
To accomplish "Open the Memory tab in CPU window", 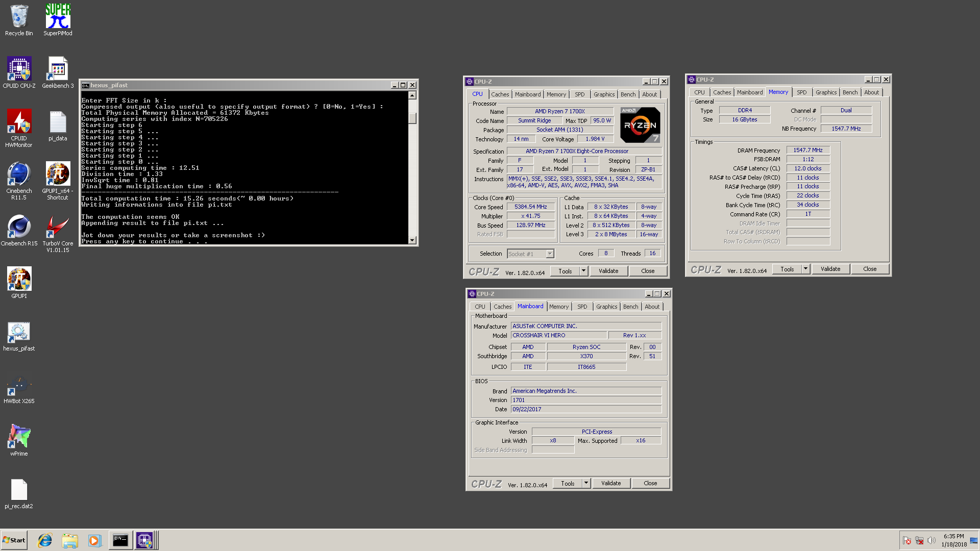I will pyautogui.click(x=556, y=94).
